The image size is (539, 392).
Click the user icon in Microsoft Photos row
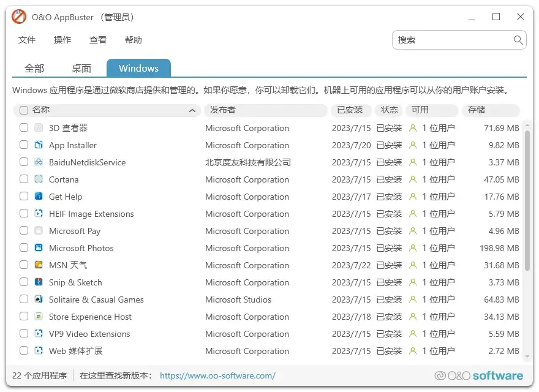point(412,248)
